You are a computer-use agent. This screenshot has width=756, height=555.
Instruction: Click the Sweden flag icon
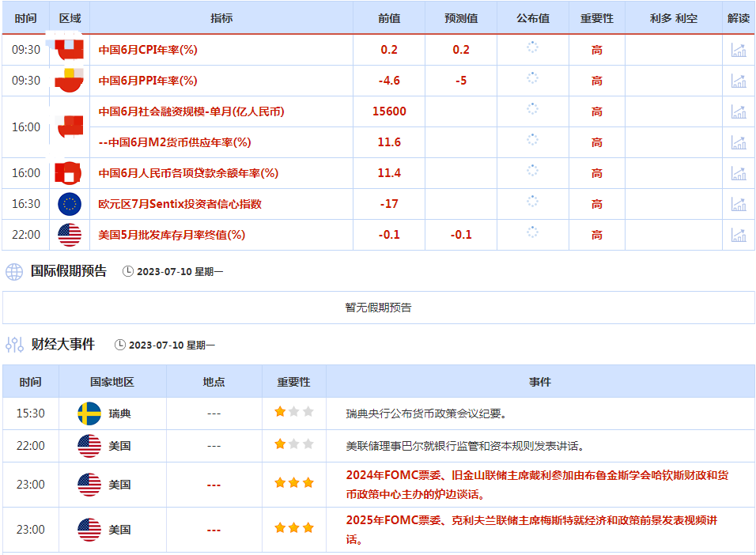pyautogui.click(x=89, y=413)
